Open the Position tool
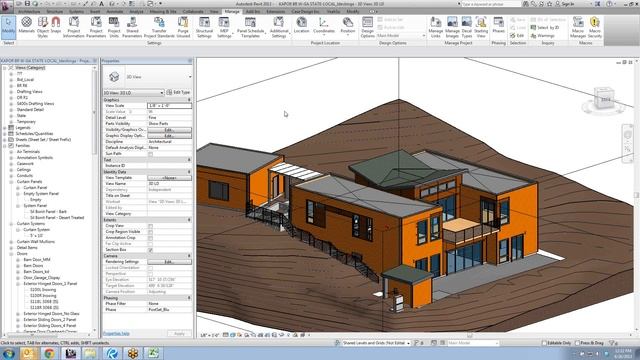Image resolution: width=640 pixels, height=360 pixels. tap(347, 25)
